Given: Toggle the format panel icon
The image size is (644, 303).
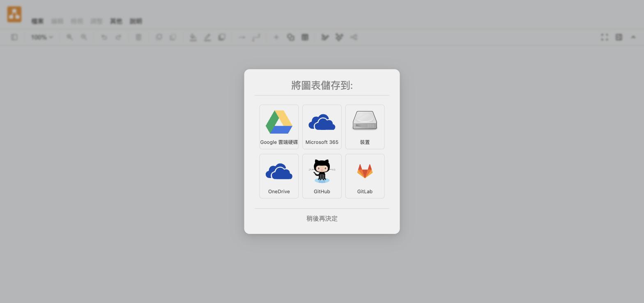Looking at the screenshot, I should [619, 37].
